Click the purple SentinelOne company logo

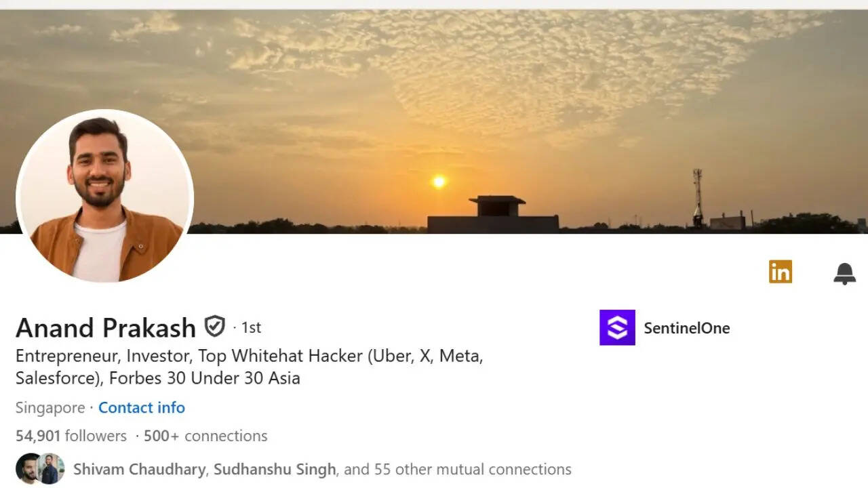click(x=617, y=327)
